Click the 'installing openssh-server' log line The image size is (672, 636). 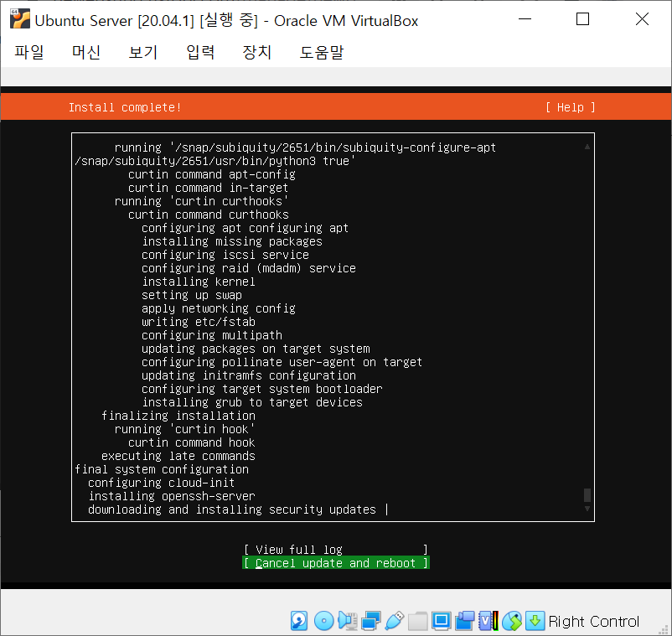click(172, 496)
